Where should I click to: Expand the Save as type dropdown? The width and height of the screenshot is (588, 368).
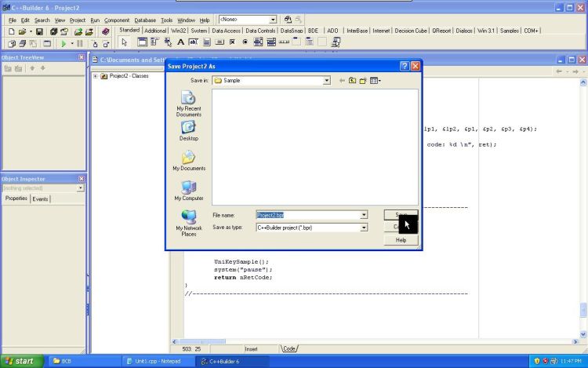[364, 228]
